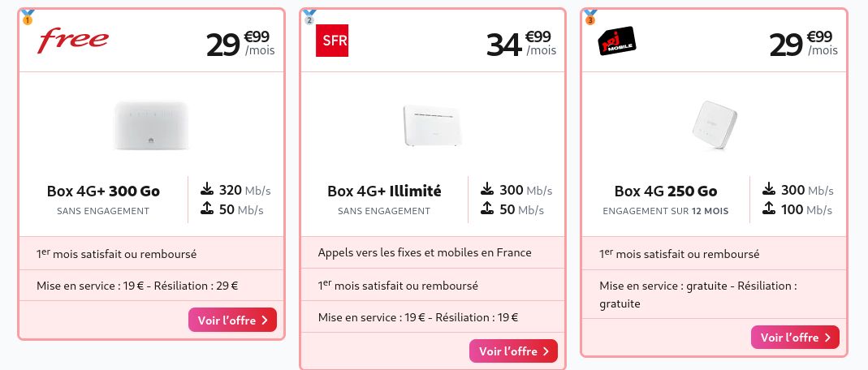868x370 pixels.
Task: Select the Box 4G+ Illimité title
Action: pos(384,191)
